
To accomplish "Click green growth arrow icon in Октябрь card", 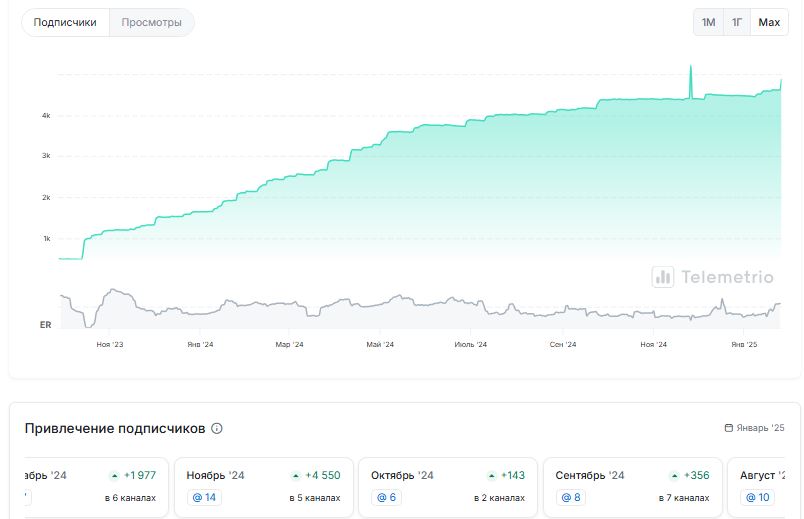I will coord(492,475).
